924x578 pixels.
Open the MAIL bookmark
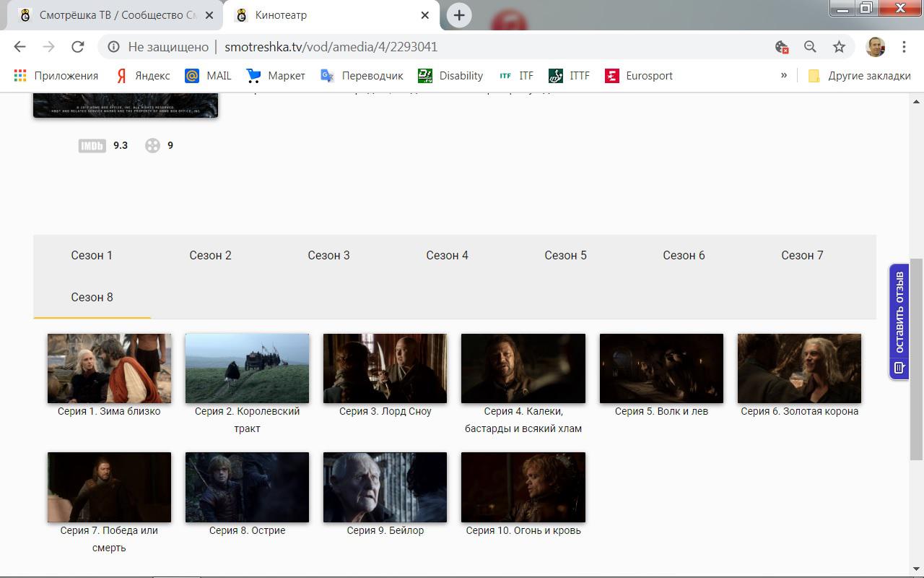[209, 76]
